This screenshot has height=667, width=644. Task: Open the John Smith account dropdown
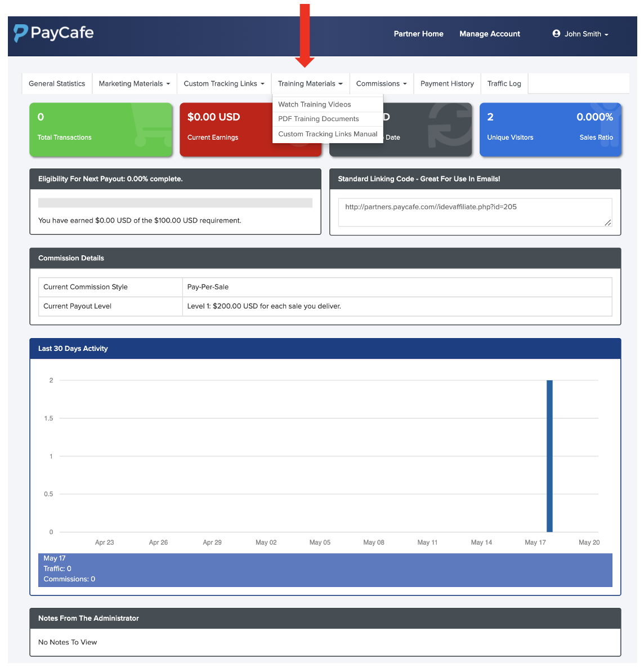click(580, 34)
